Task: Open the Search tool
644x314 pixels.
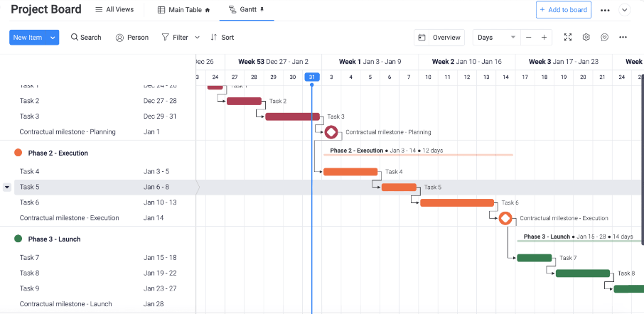Action: 86,38
